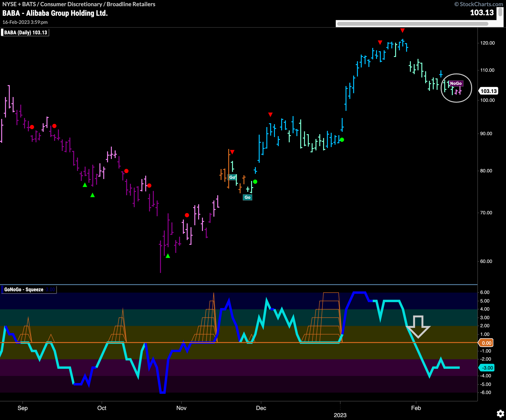This screenshot has width=506, height=420.
Task: Click the red triangle above the 120 high
Action: point(402,30)
